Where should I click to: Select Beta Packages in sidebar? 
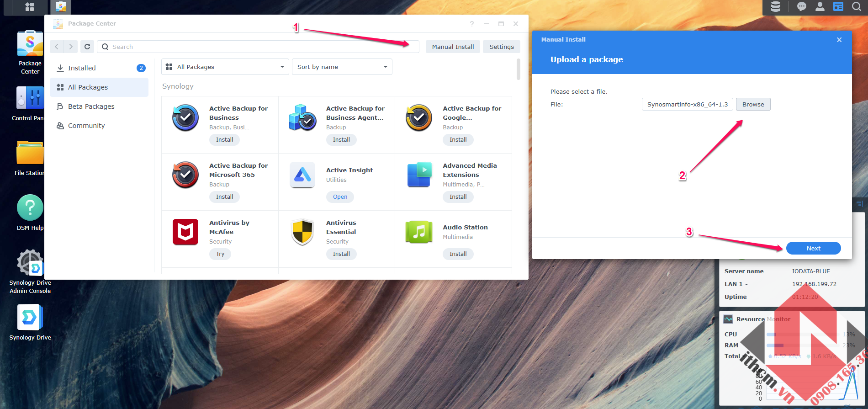coord(99,106)
